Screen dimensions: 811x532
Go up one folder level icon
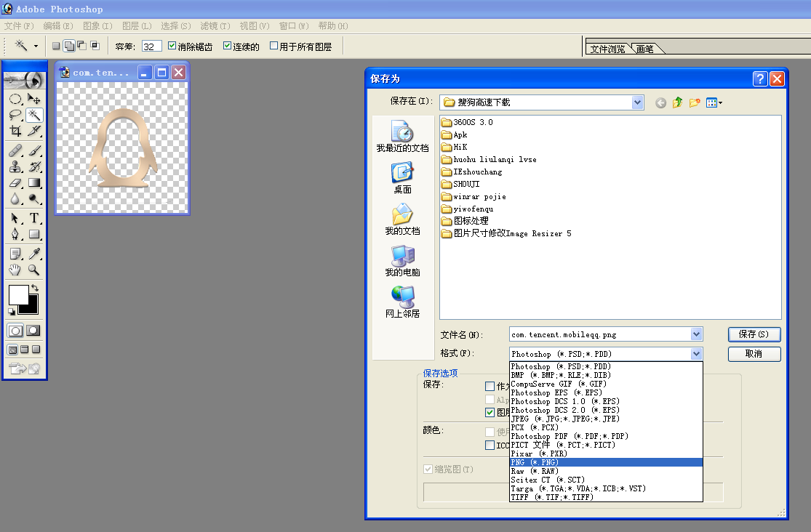[x=678, y=102]
